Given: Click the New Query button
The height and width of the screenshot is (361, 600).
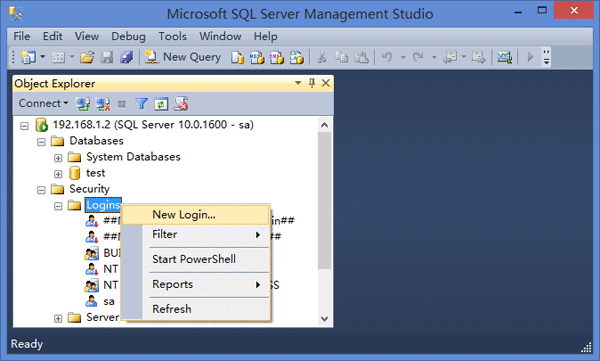Looking at the screenshot, I should tap(183, 57).
